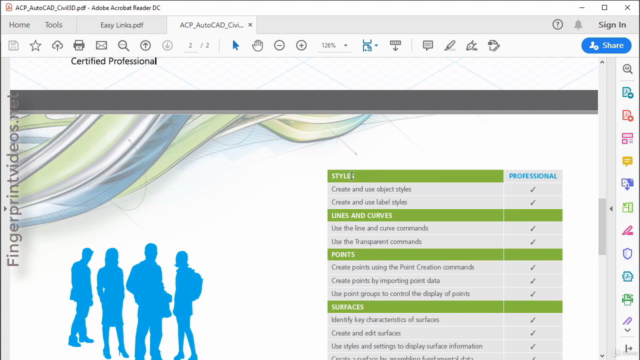
Task: Click the blue Share button
Action: tap(606, 45)
